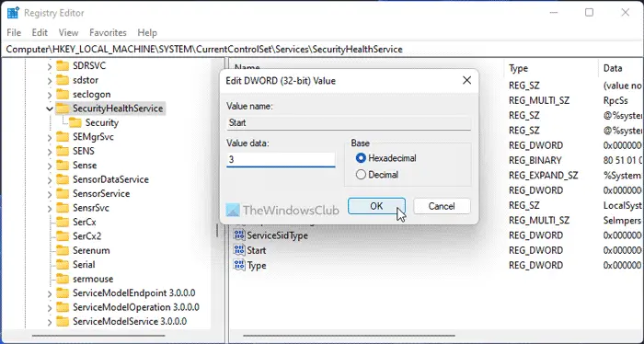
Task: Select the SensorDataService folder icon
Action: click(x=63, y=179)
